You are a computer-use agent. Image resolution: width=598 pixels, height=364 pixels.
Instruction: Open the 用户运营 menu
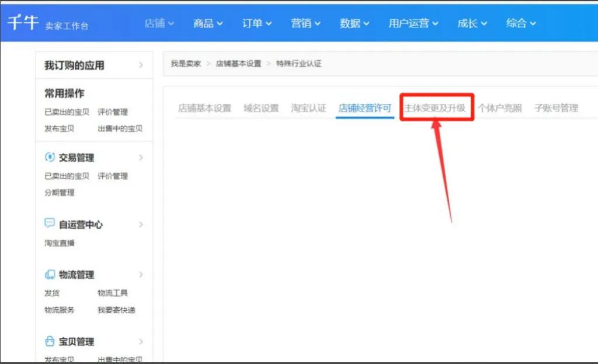coord(412,23)
